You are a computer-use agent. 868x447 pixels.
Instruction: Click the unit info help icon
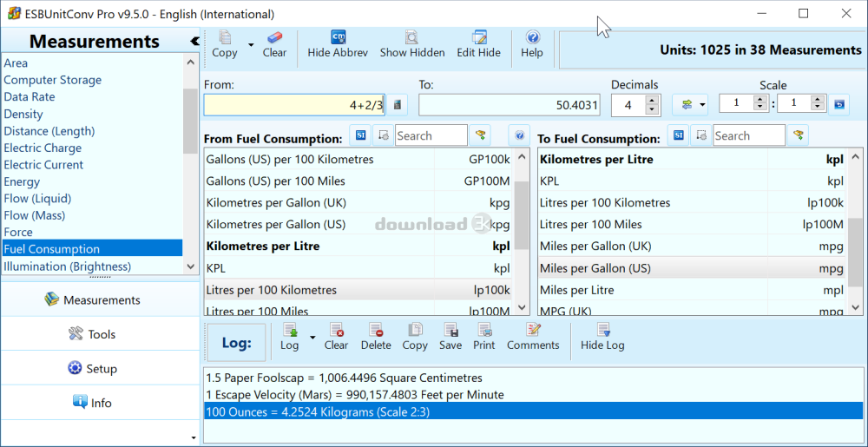click(519, 135)
